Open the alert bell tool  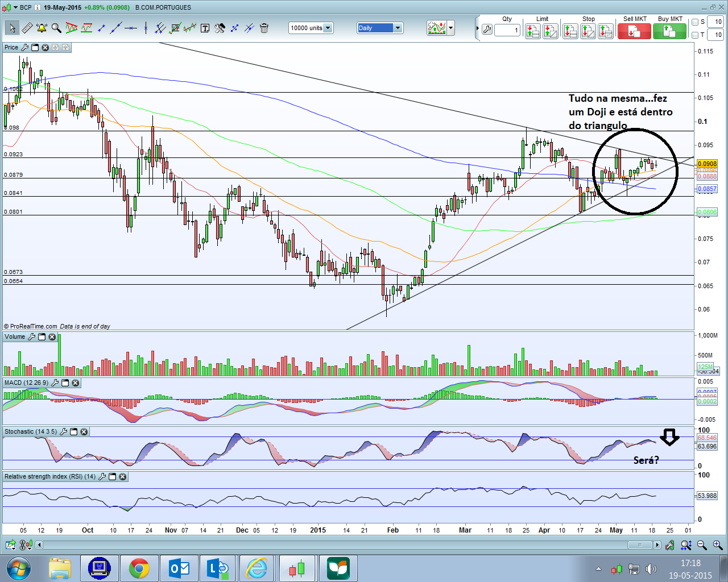coord(42,28)
